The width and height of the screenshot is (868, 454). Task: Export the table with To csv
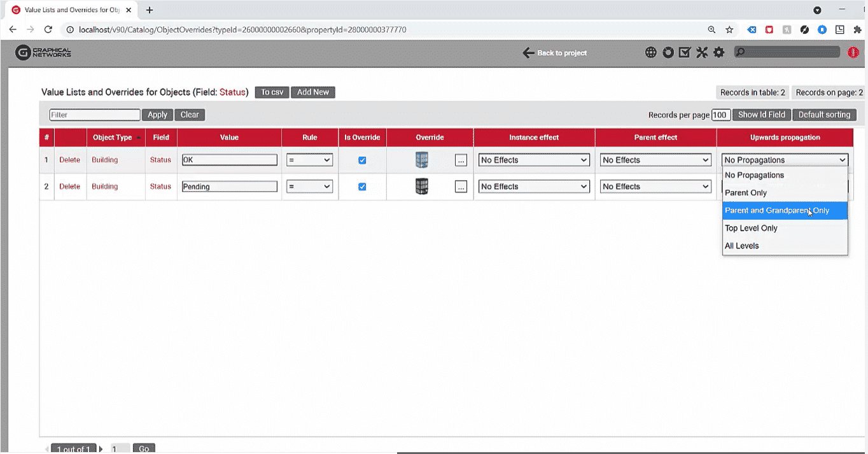272,92
